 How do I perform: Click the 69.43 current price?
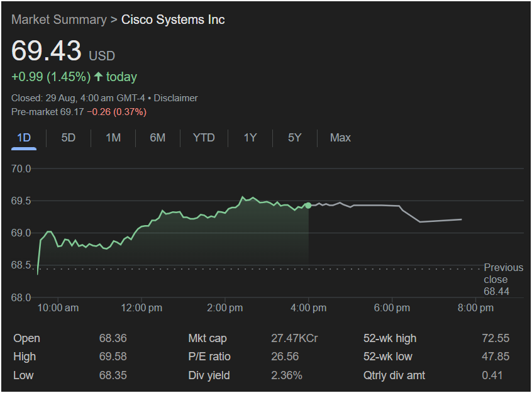47,51
